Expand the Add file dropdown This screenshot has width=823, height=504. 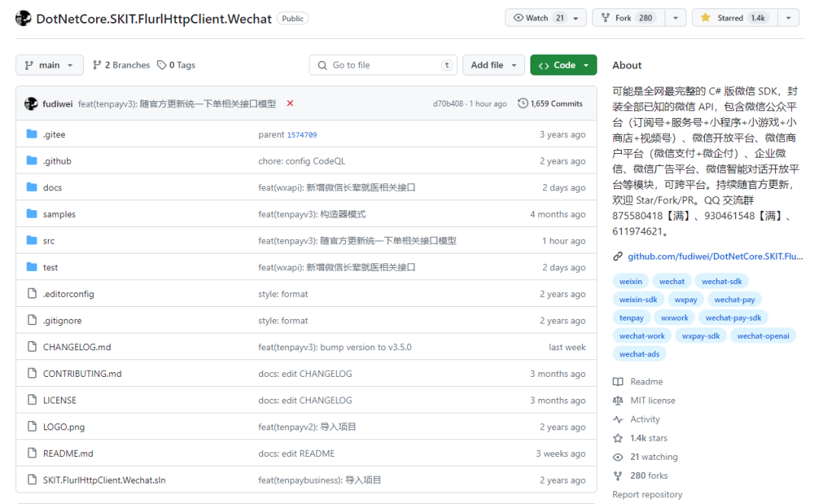click(493, 65)
